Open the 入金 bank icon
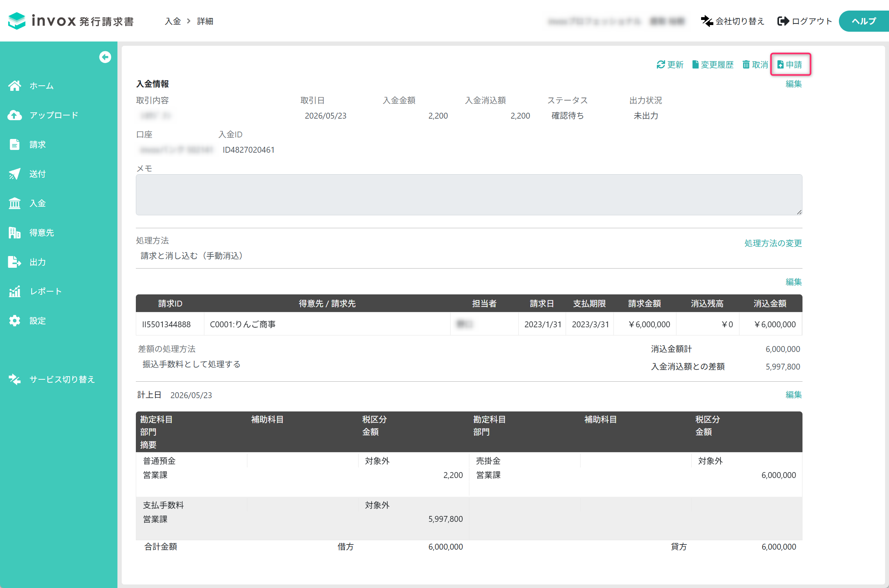The height and width of the screenshot is (588, 889). click(15, 203)
